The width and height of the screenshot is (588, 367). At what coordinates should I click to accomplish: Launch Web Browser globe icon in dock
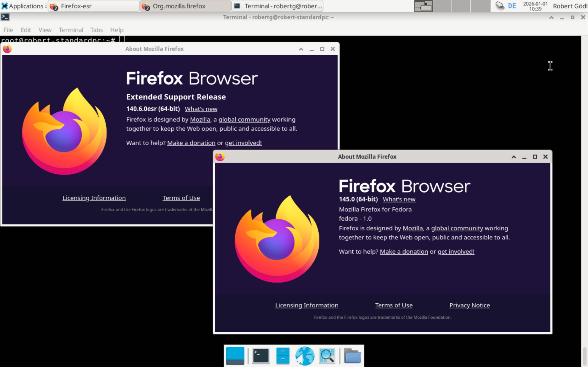click(305, 356)
